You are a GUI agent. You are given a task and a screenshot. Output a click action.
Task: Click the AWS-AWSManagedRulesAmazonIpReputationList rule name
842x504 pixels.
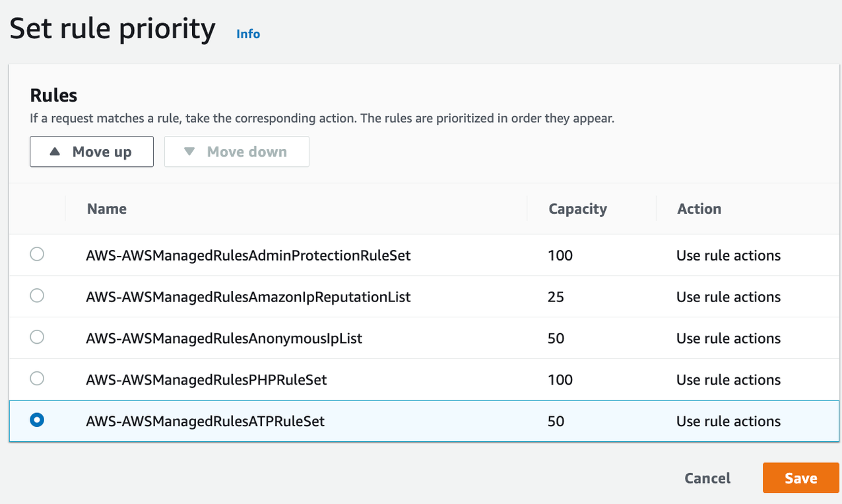point(248,297)
